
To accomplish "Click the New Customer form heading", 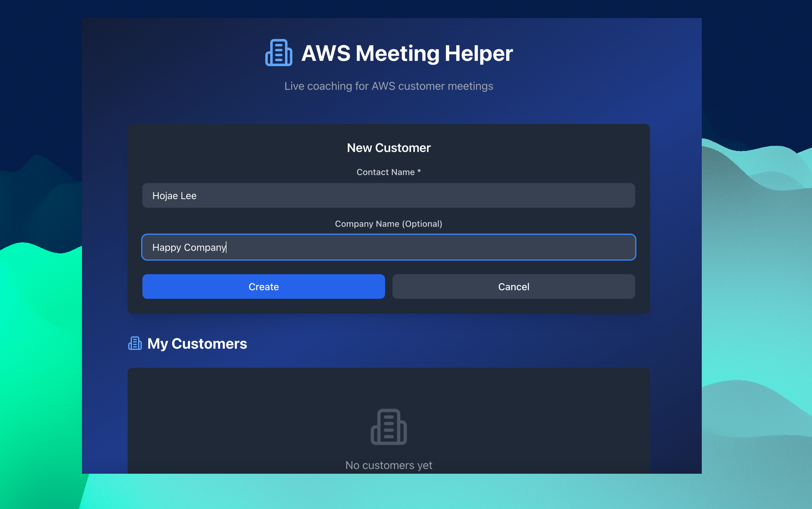I will 388,148.
